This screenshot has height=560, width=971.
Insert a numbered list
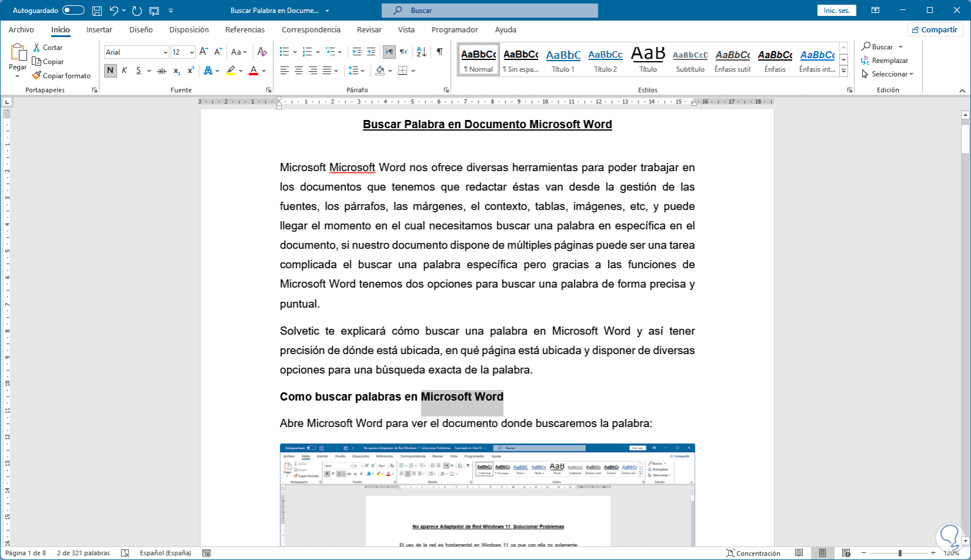(307, 52)
